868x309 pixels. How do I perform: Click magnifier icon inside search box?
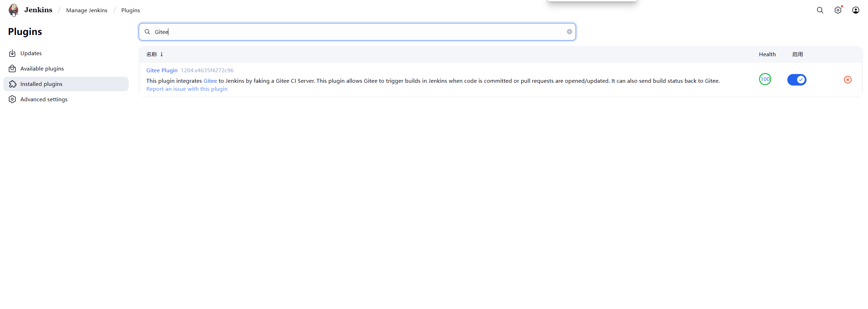tap(147, 32)
